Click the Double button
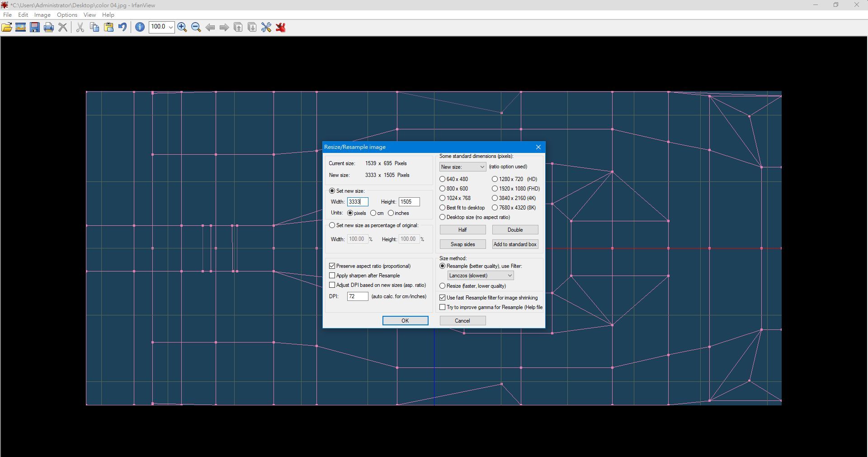868x457 pixels. pos(515,230)
